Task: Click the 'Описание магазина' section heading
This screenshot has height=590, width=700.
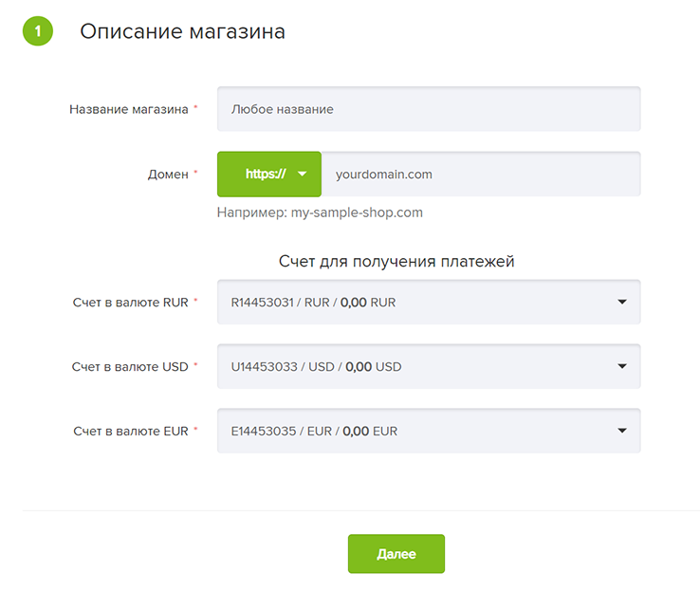Action: [x=182, y=31]
